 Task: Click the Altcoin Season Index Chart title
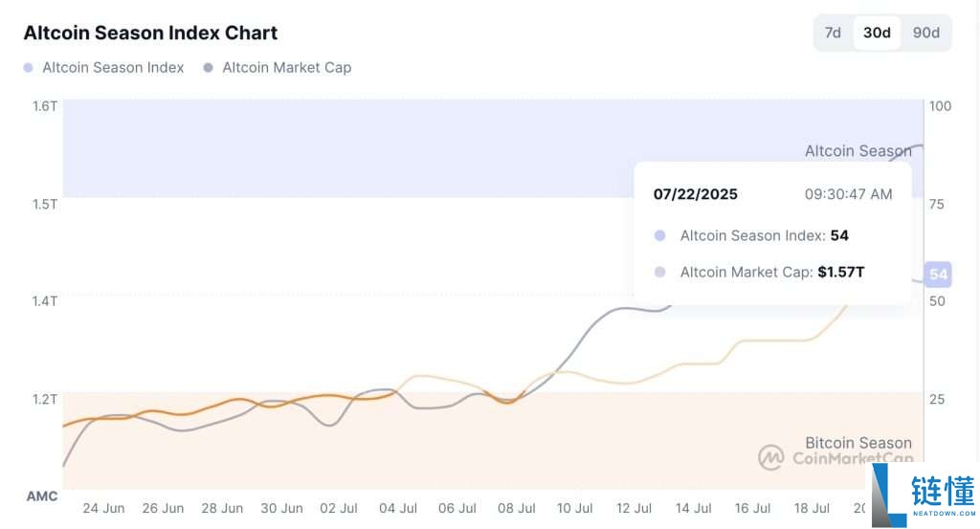[150, 33]
